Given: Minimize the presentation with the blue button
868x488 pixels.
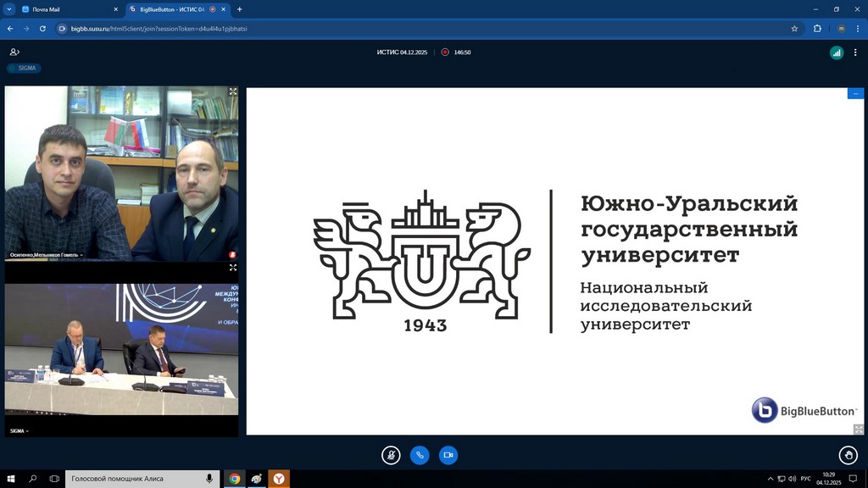Looking at the screenshot, I should coord(855,93).
